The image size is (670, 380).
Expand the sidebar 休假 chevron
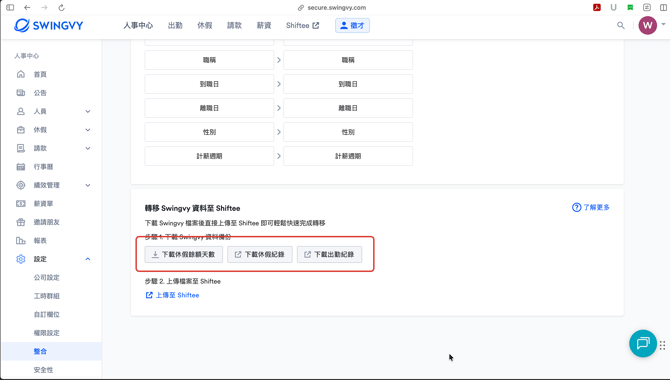[88, 130]
